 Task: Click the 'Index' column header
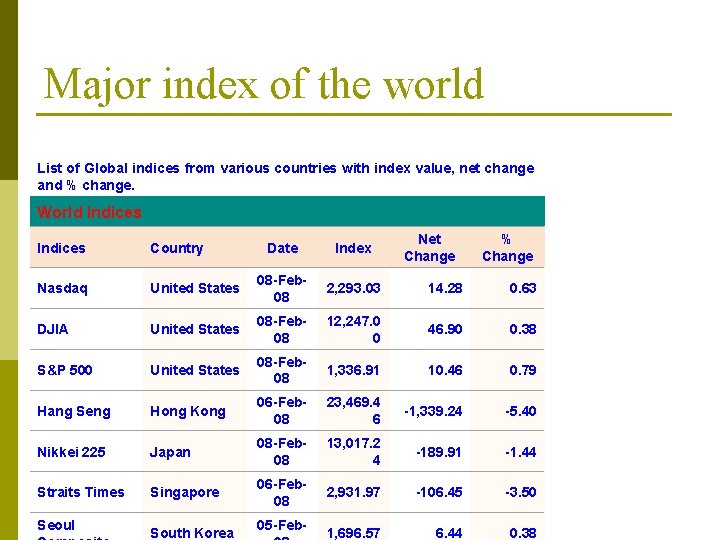pyautogui.click(x=353, y=248)
